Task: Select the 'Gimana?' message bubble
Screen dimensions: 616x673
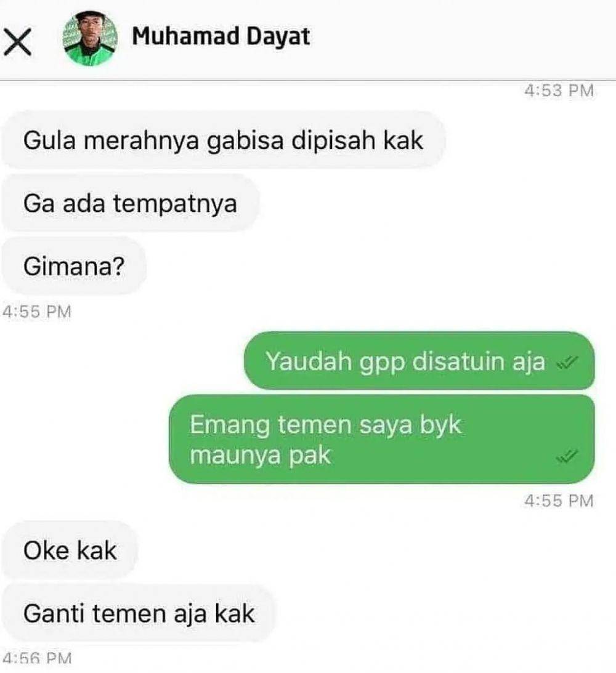Action: [74, 266]
